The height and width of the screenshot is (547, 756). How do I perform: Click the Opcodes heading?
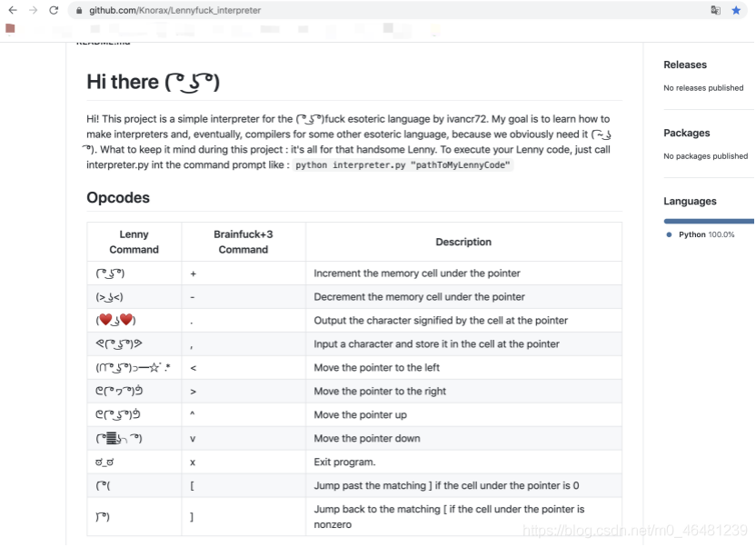click(118, 197)
